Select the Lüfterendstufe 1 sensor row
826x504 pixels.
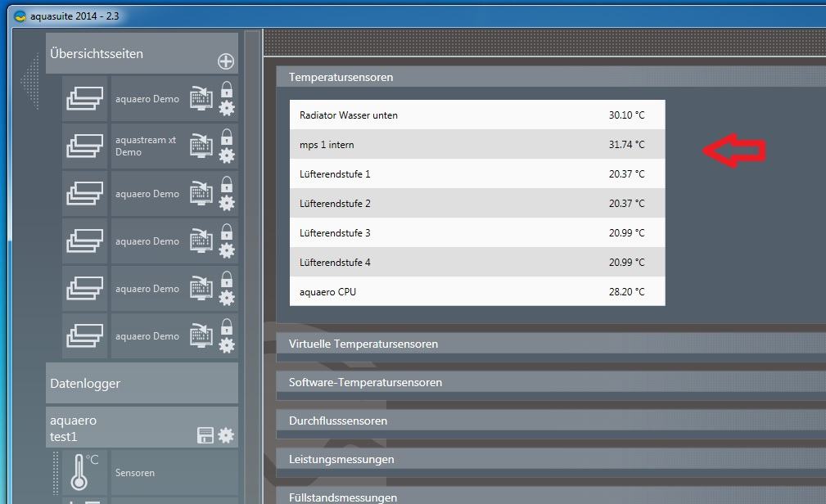[477, 173]
